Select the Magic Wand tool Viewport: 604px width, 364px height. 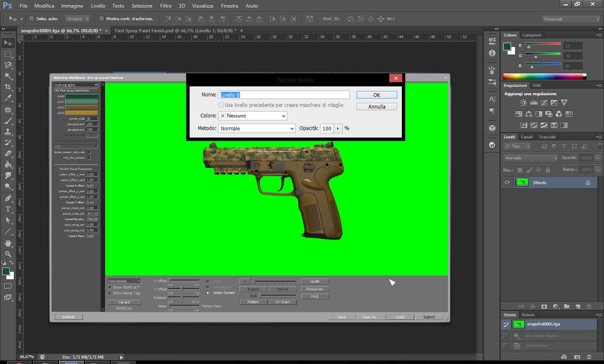8,76
